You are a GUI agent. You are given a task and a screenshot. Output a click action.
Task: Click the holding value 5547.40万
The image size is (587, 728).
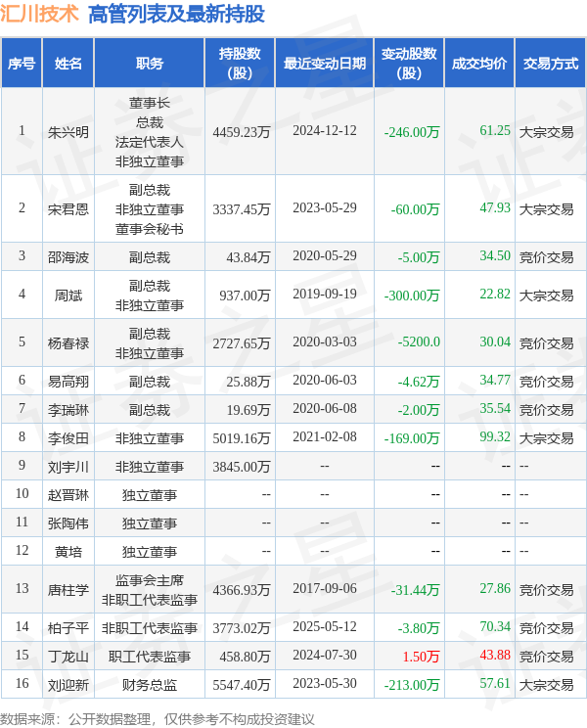[242, 685]
